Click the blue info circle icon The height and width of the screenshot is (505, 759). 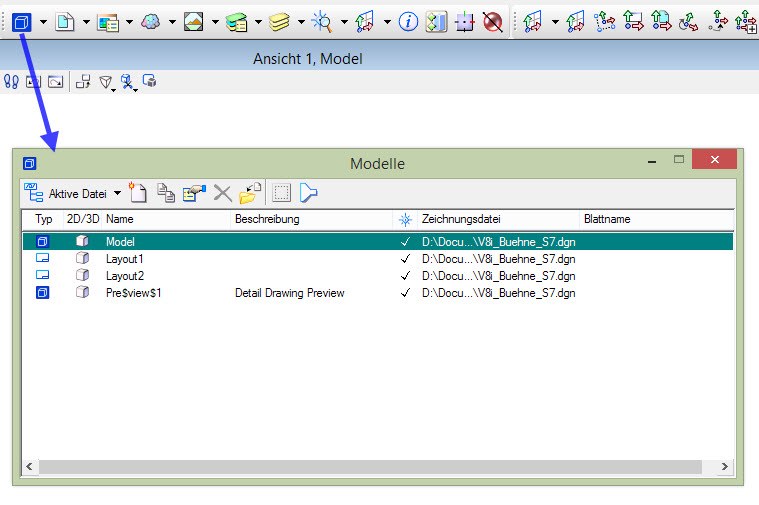click(x=408, y=22)
